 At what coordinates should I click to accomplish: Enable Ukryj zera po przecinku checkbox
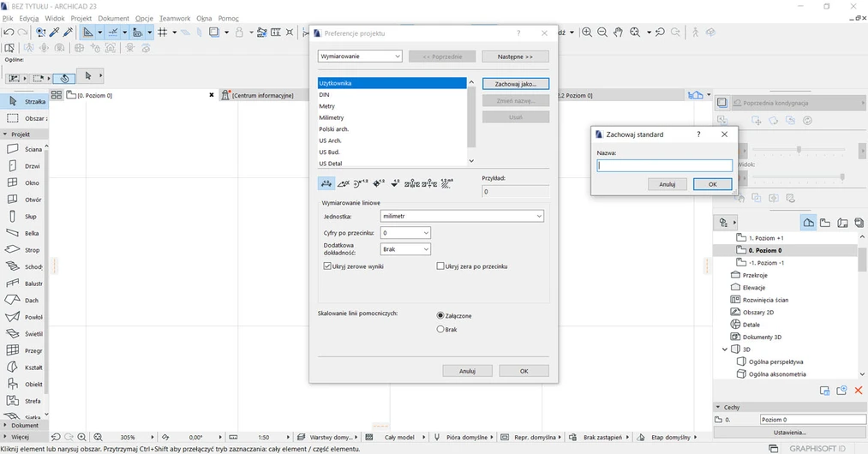440,266
